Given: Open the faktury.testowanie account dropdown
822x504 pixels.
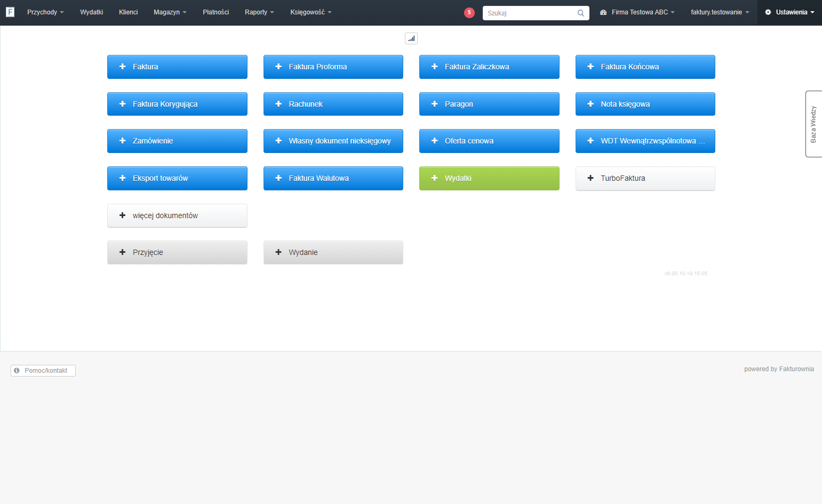Looking at the screenshot, I should tap(720, 12).
